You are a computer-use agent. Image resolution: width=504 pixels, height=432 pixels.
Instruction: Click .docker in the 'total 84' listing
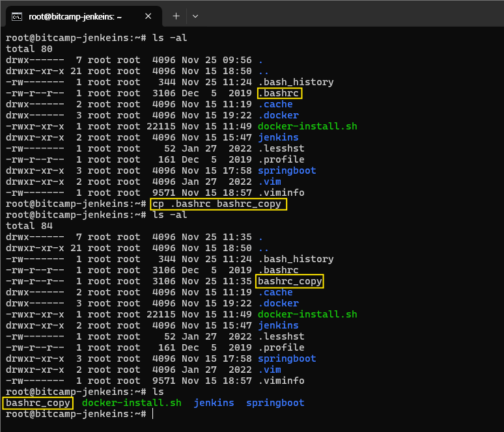278,303
